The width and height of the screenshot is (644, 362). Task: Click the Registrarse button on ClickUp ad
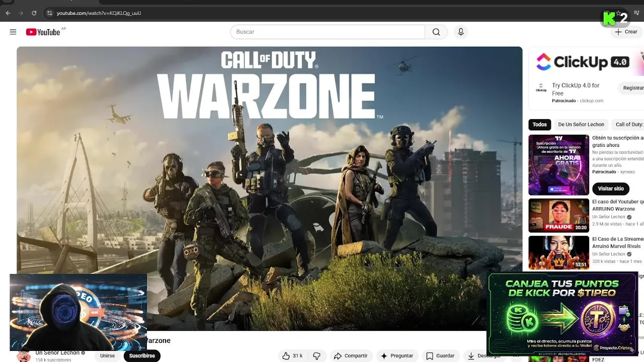631,88
